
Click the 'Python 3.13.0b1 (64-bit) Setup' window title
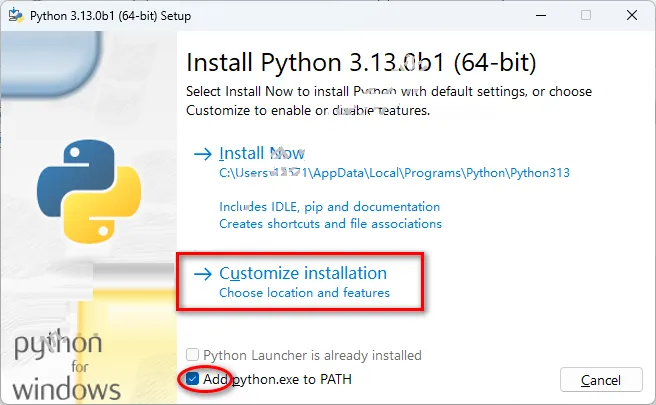click(110, 16)
